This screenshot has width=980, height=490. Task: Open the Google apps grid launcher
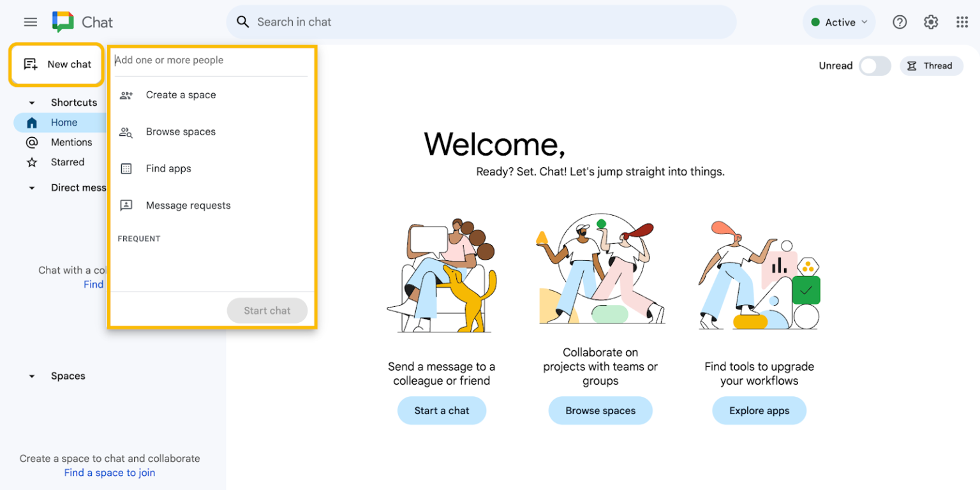click(963, 22)
